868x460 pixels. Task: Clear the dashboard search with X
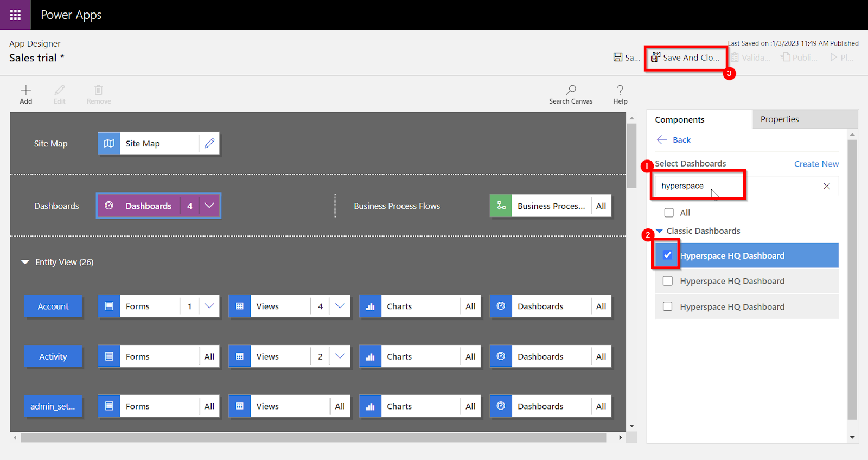(827, 186)
